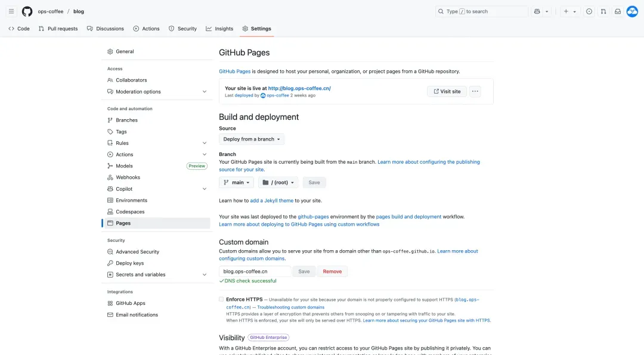The height and width of the screenshot is (355, 644).
Task: Open Email notifications in sidebar
Action: click(156, 314)
